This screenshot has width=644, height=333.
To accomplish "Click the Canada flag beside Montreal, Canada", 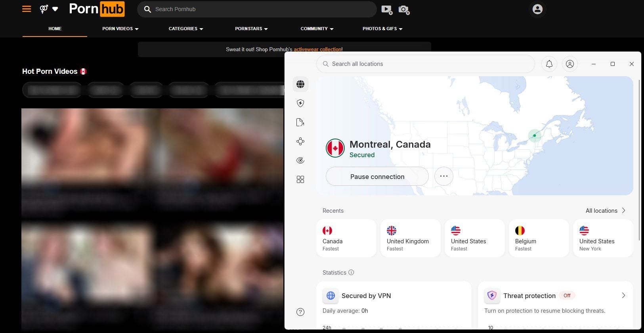I will click(335, 148).
